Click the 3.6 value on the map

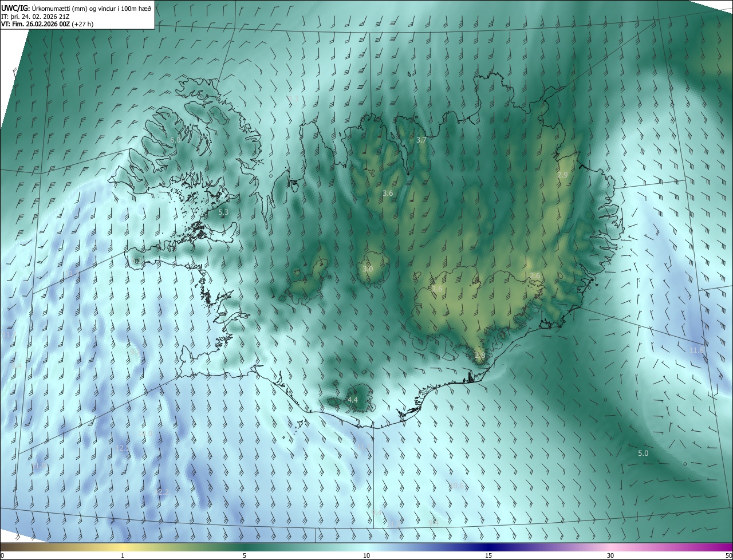click(x=388, y=194)
